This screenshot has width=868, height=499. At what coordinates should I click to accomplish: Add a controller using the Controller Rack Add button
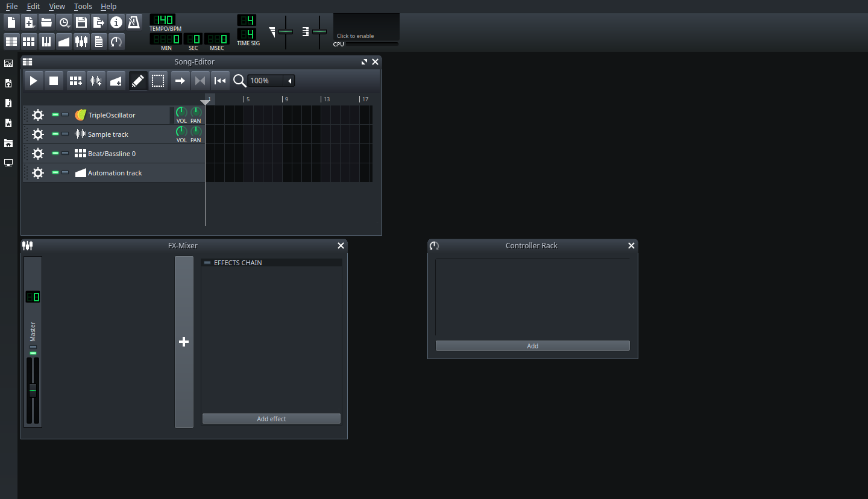[x=532, y=345]
